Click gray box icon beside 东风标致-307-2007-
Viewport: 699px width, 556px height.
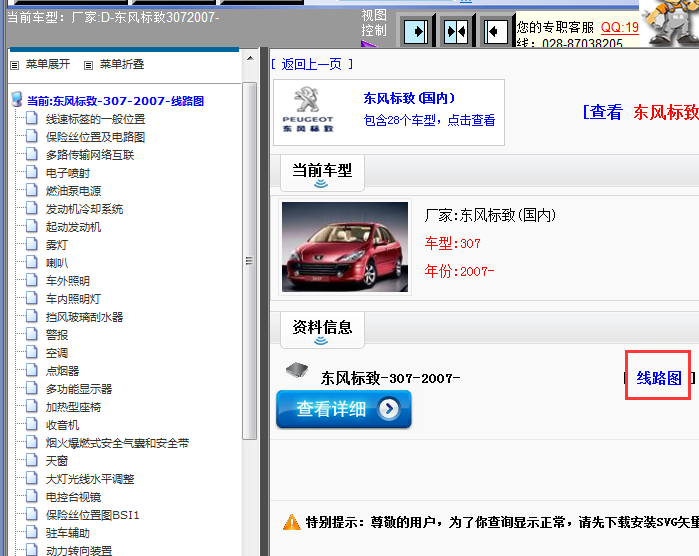point(297,370)
